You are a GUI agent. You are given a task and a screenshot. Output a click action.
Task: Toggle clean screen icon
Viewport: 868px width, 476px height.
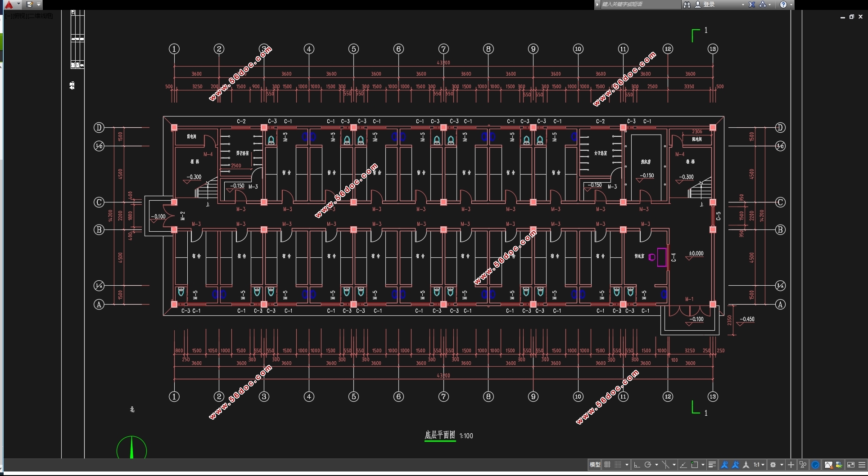[x=851, y=465]
